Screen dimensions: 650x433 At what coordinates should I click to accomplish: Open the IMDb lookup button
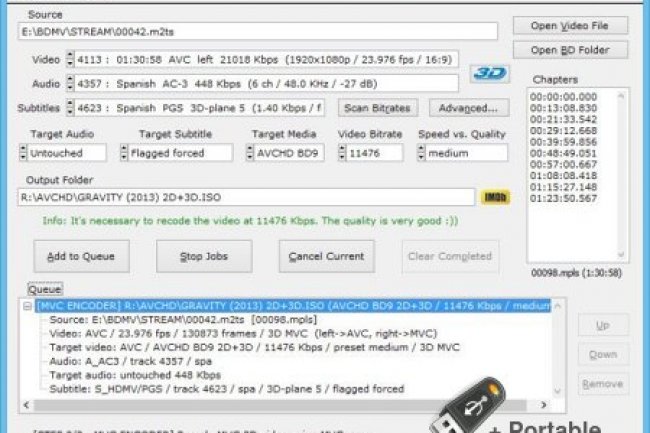pos(495,197)
